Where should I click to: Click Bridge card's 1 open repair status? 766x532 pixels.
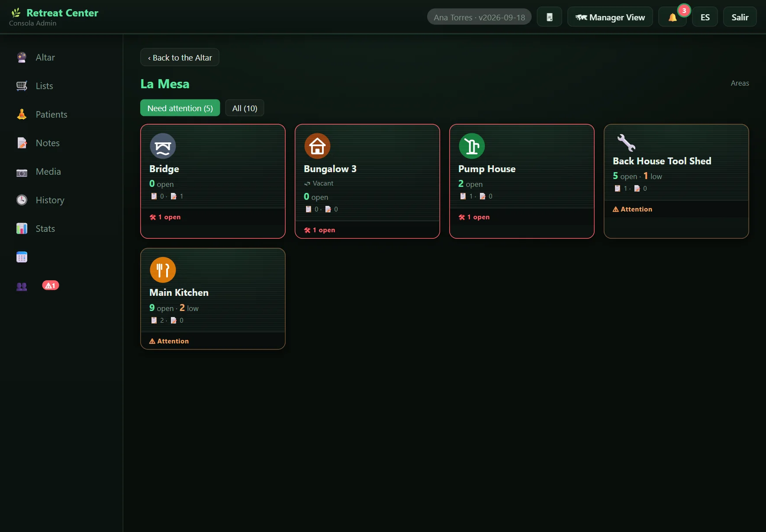pyautogui.click(x=165, y=217)
